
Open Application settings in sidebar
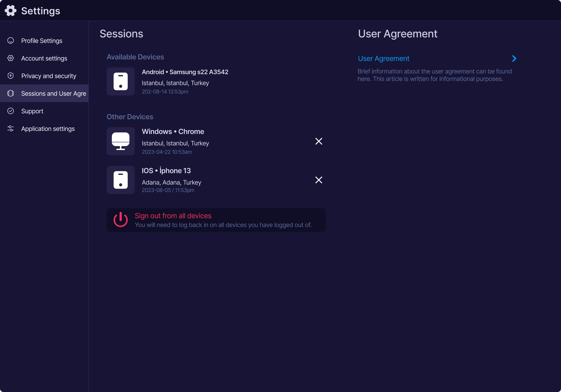point(48,129)
